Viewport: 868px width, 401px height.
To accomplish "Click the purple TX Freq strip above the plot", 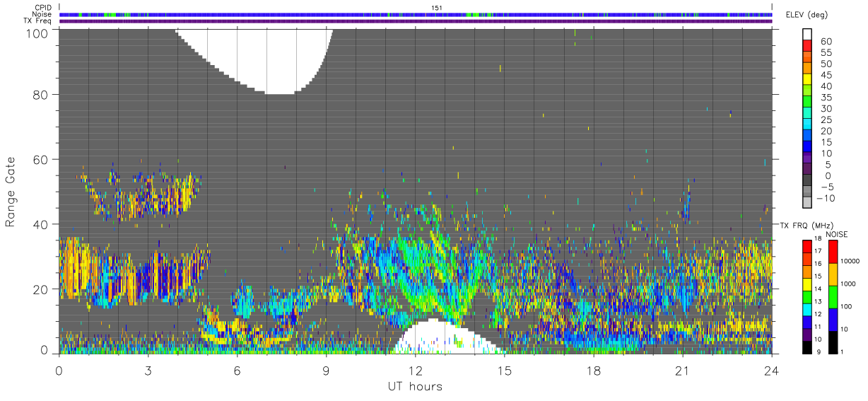I will pos(416,21).
